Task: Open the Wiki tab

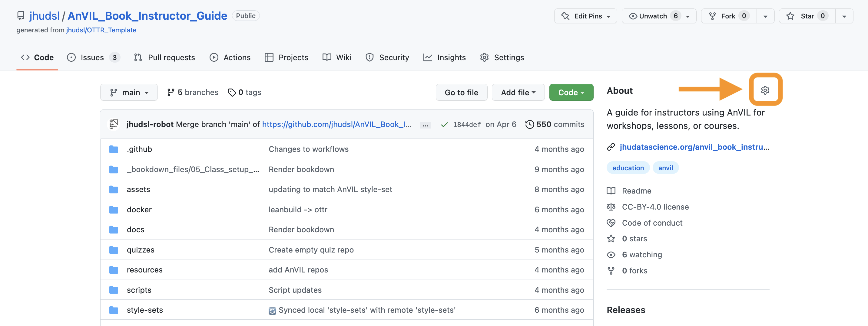Action: click(337, 57)
